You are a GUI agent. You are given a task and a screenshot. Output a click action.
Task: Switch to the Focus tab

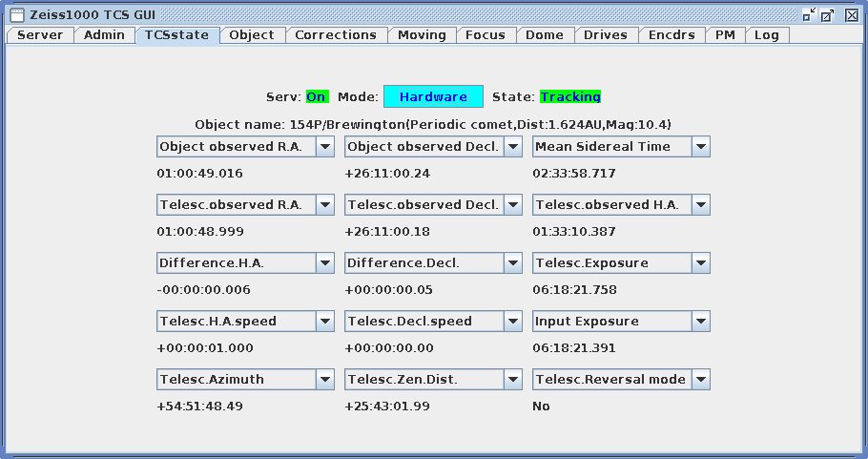(x=486, y=35)
